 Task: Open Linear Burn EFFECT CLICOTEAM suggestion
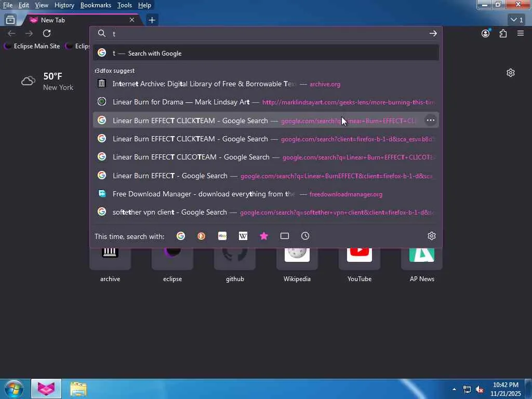pos(266,157)
